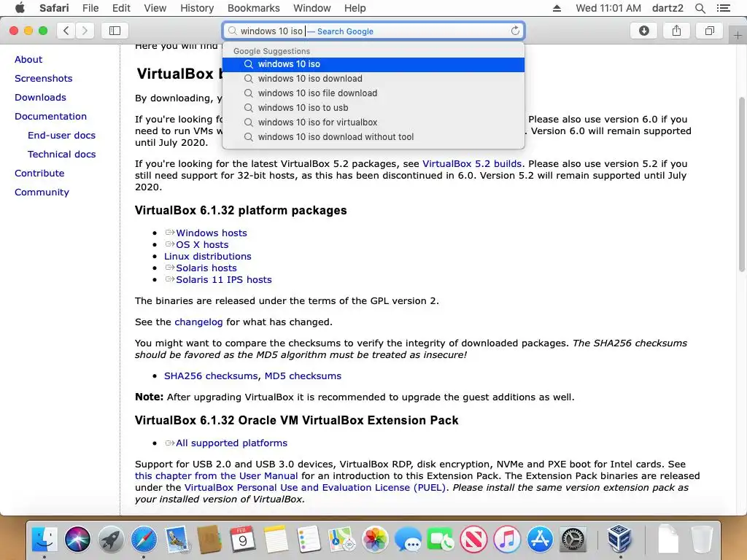This screenshot has height=560, width=747.
Task: Click All supported platforms link
Action: click(x=231, y=443)
